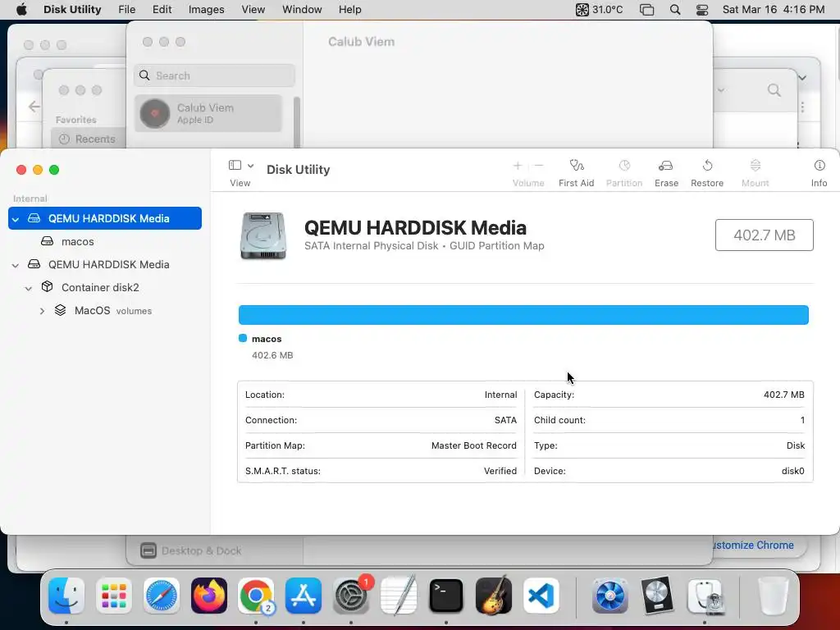Open Safari from the Dock
This screenshot has height=630, width=840.
[162, 596]
